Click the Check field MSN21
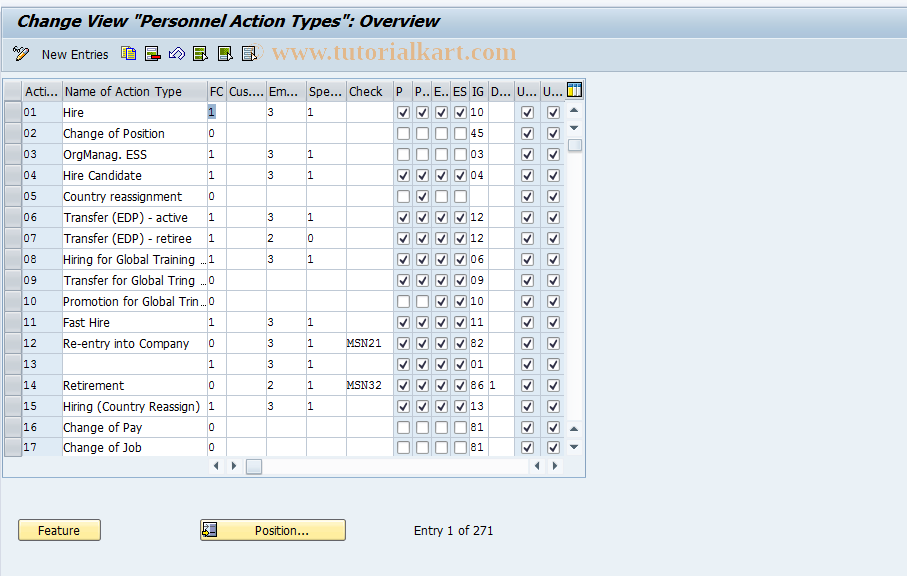907x576 pixels. point(370,343)
